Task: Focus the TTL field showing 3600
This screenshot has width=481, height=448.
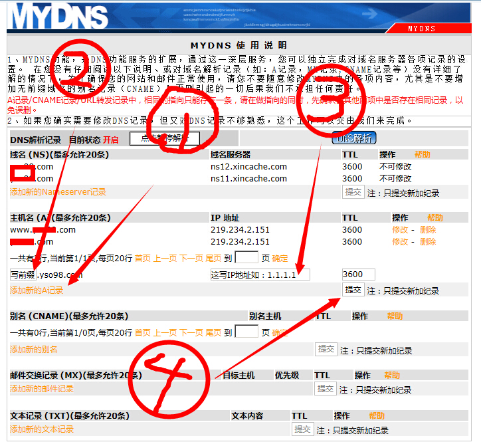Action: point(359,275)
